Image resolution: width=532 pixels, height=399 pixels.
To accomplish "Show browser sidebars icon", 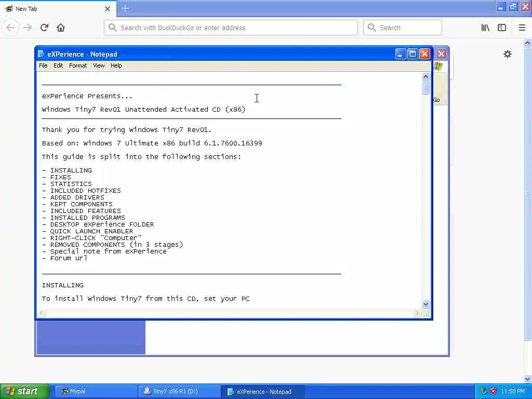I will click(x=502, y=28).
